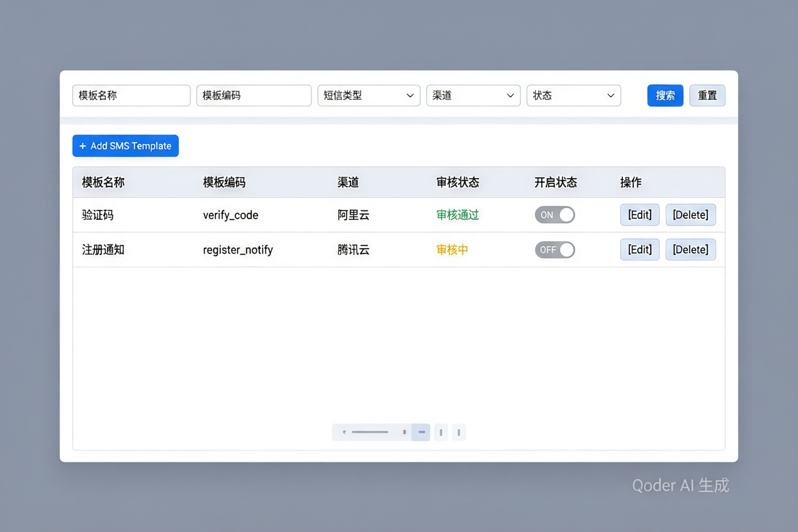Image resolution: width=798 pixels, height=532 pixels.
Task: Click the 模板名称 column header
Action: (103, 182)
